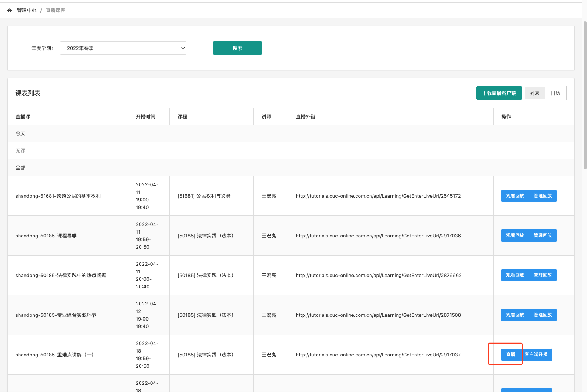
Task: Click 管理回放 for 谈谈公民的基本权利
Action: click(x=543, y=196)
